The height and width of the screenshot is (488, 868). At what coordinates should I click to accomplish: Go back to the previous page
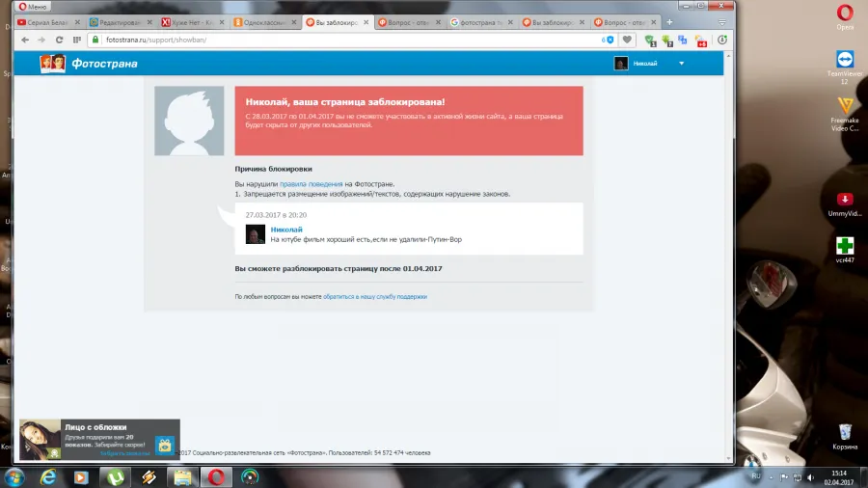click(x=25, y=40)
